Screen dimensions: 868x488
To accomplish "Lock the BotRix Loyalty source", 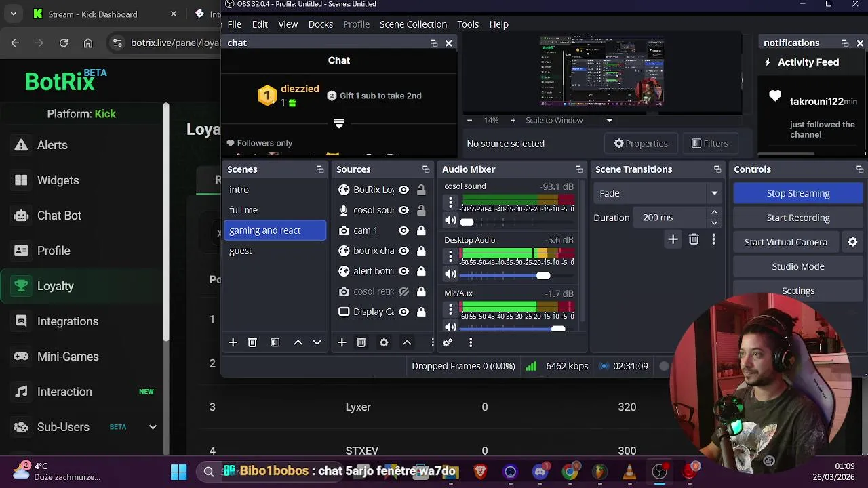I will click(x=421, y=190).
